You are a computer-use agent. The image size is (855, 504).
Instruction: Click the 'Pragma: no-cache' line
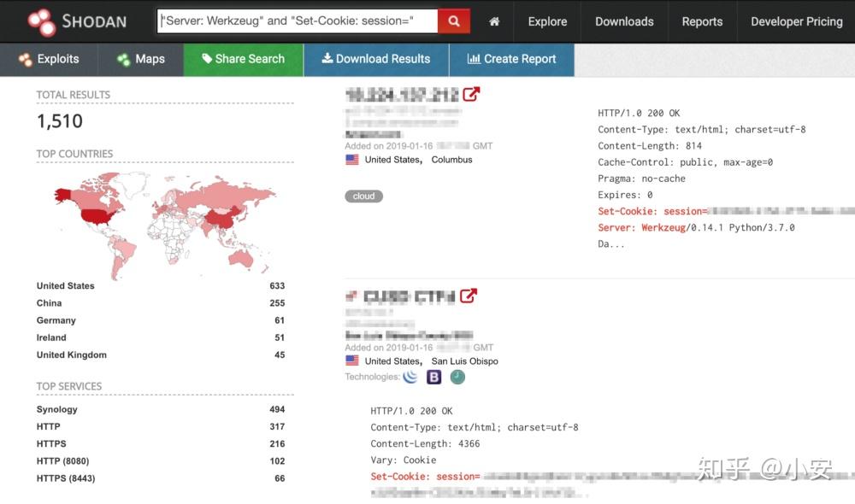pos(642,179)
